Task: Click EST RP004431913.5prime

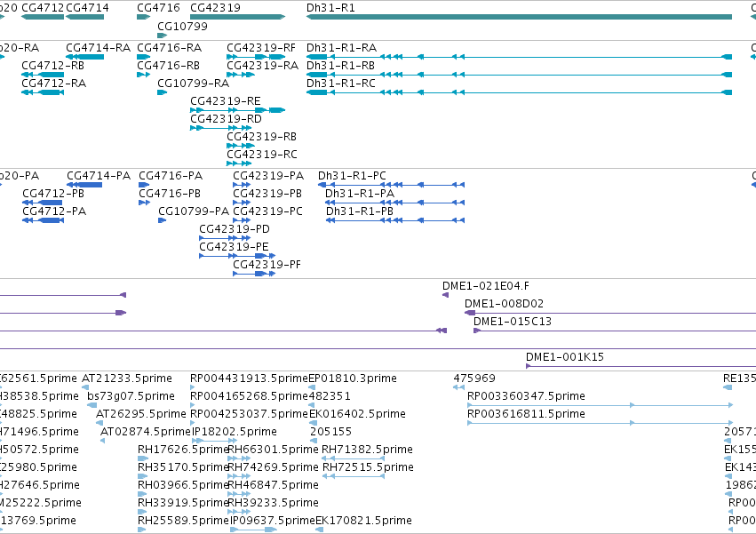Action: pos(193,387)
